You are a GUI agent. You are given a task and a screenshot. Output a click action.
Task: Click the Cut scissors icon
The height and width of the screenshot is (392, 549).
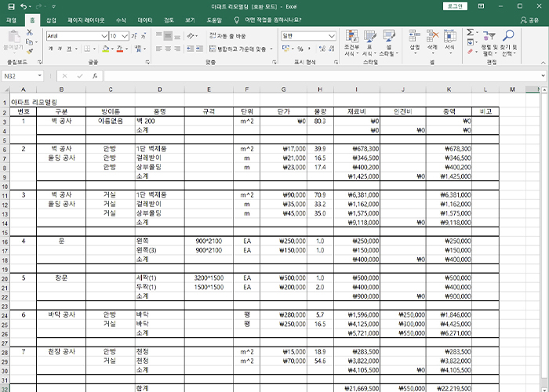pos(30,32)
